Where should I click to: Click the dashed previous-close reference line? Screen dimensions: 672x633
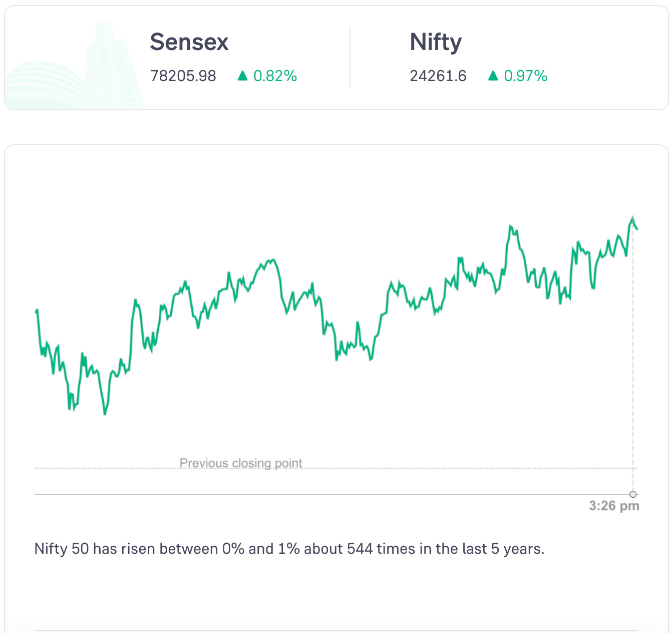(x=401, y=469)
